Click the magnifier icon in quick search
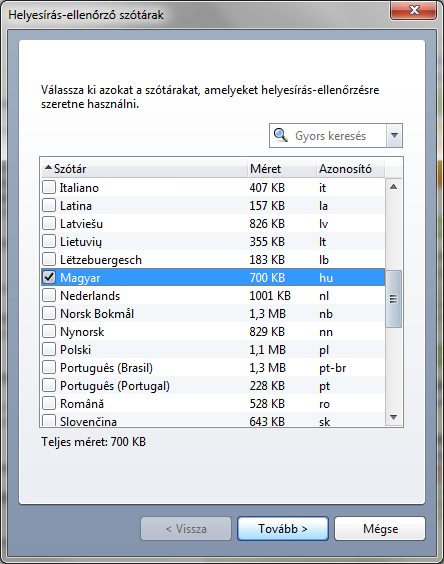The width and height of the screenshot is (444, 564). 280,136
